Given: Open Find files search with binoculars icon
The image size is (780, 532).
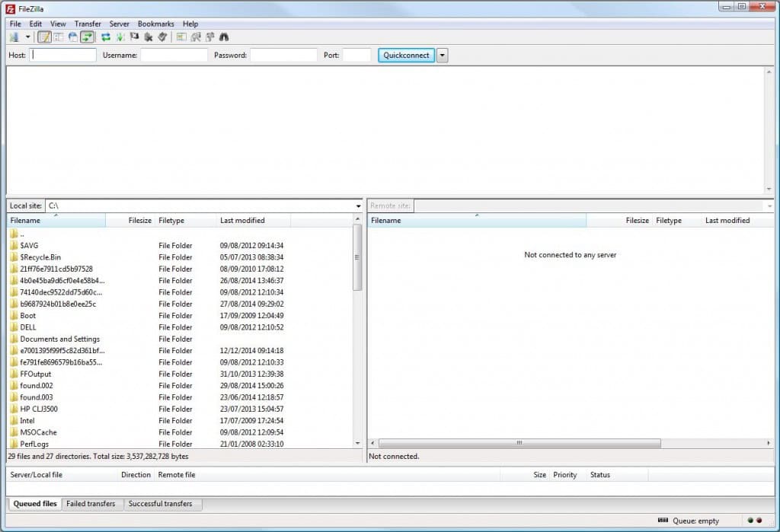Looking at the screenshot, I should click(x=223, y=37).
